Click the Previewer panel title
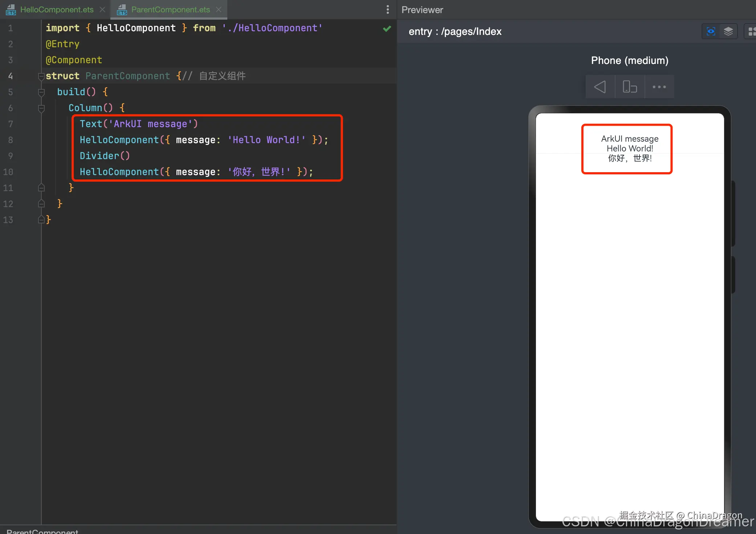Image resolution: width=756 pixels, height=534 pixels. tap(422, 10)
